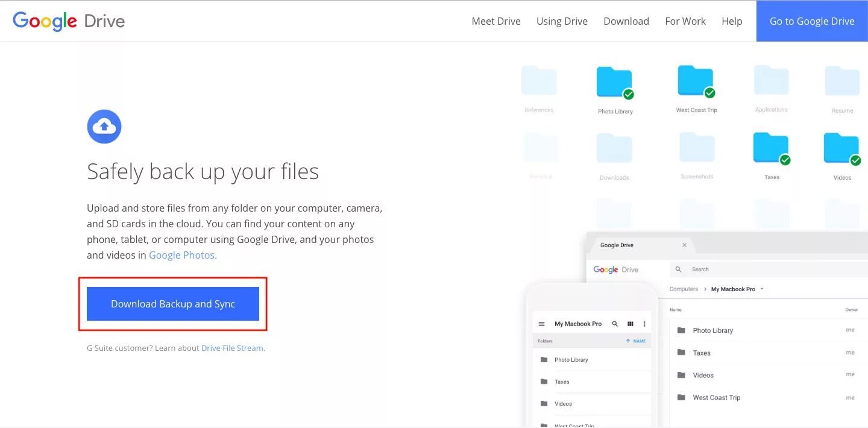This screenshot has width=868, height=428.
Task: Open Help navigation item
Action: pyautogui.click(x=732, y=21)
